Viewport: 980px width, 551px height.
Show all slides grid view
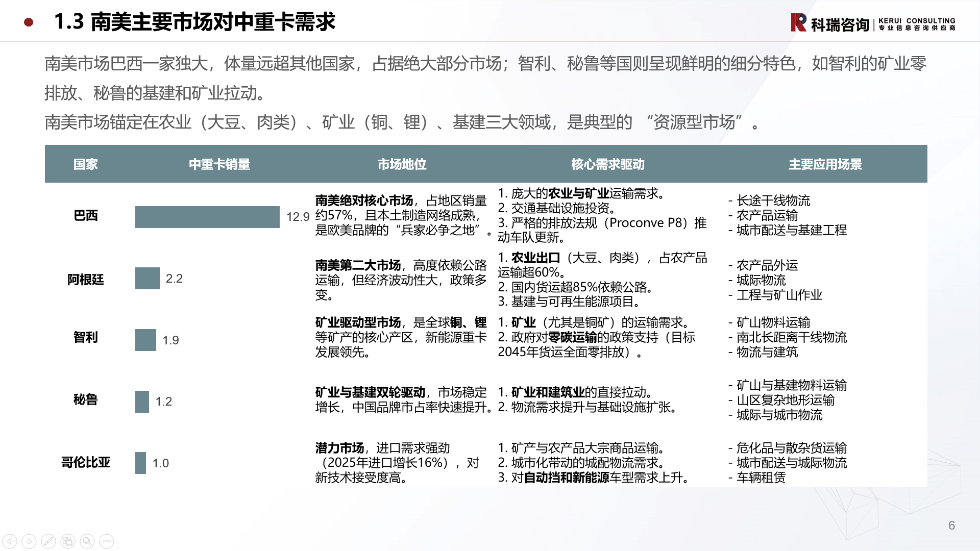[x=68, y=541]
